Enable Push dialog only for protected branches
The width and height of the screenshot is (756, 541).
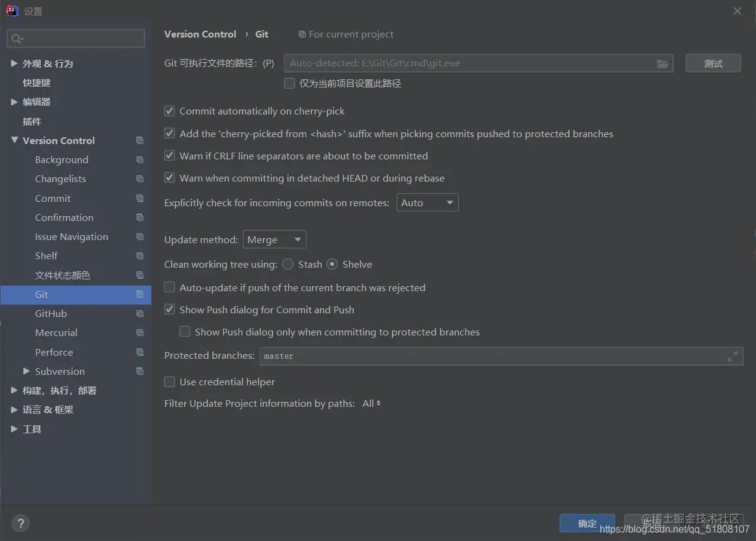click(x=185, y=332)
